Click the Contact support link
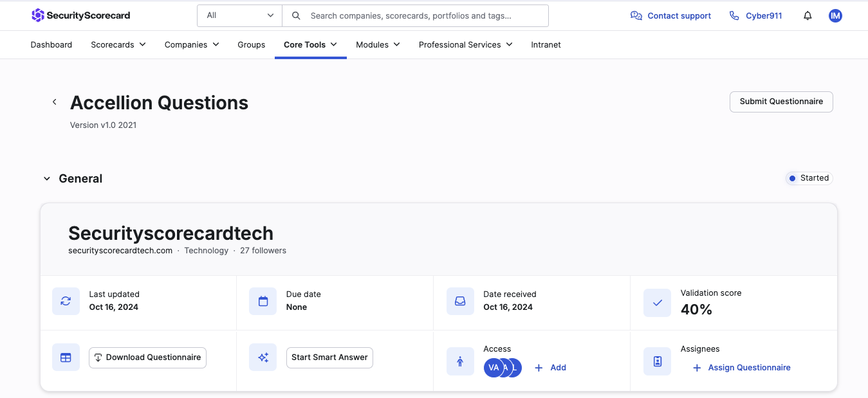 click(679, 15)
